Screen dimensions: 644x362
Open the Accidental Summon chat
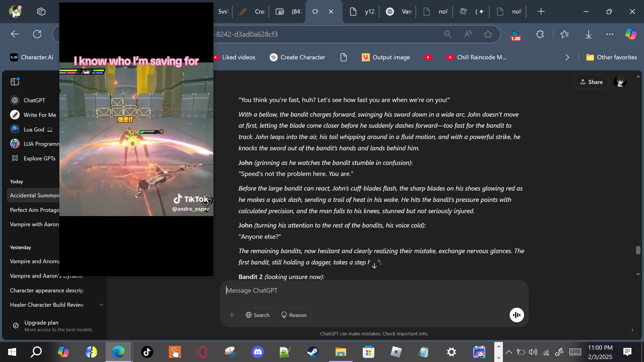coord(33,195)
